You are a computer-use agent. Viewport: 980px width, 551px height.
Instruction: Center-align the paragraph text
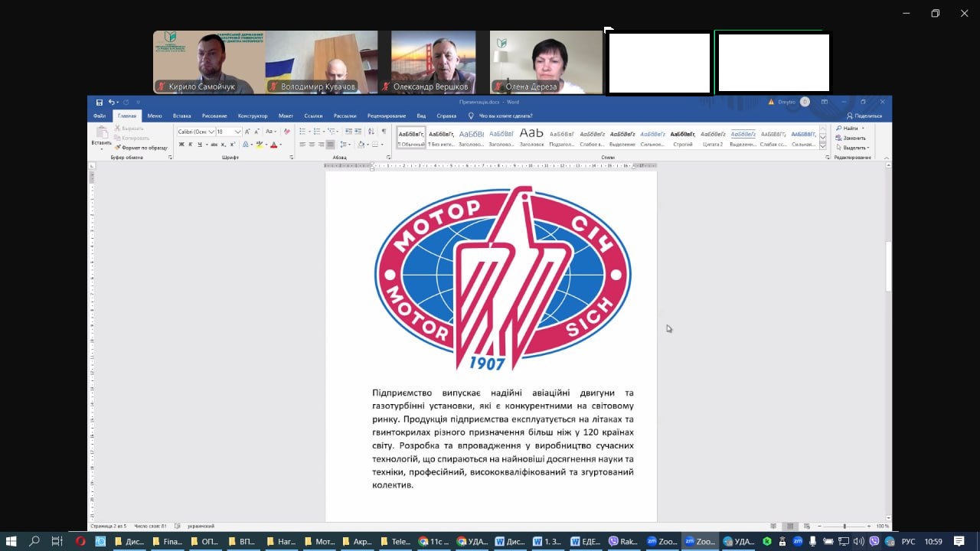(312, 145)
